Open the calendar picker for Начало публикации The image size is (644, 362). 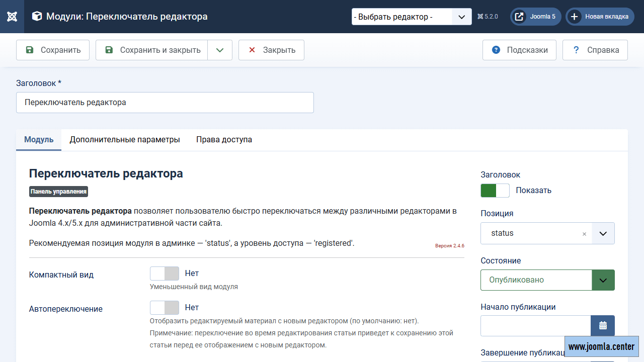(603, 326)
